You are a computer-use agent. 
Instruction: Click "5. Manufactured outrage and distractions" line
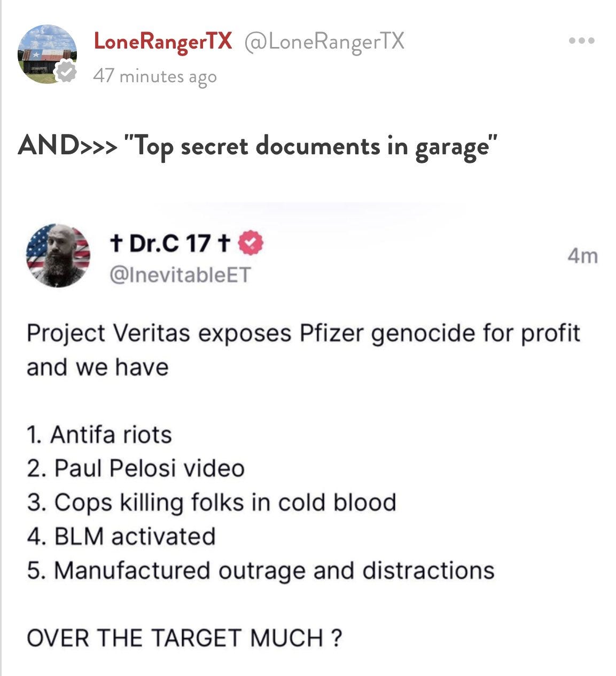click(261, 571)
